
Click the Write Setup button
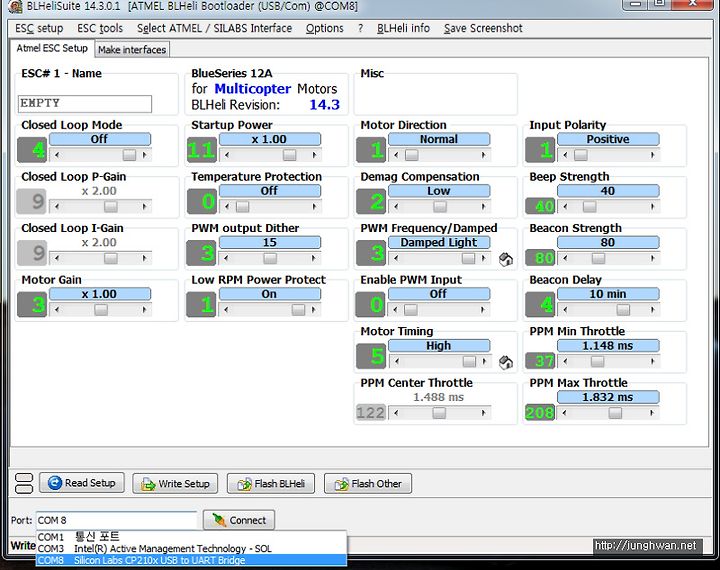tap(175, 484)
